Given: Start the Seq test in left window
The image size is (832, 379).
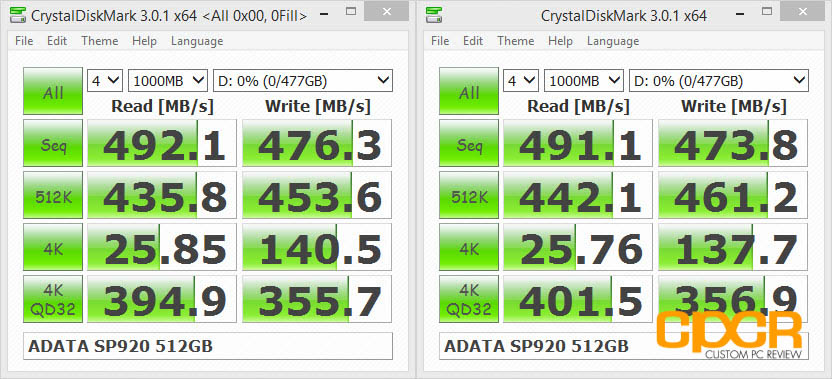Looking at the screenshot, I should (x=53, y=143).
